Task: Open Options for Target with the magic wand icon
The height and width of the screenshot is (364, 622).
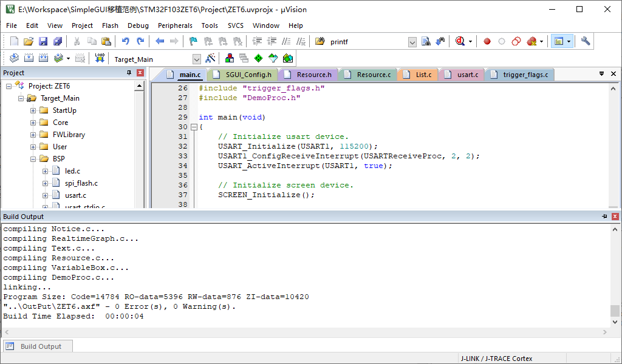Action: (x=210, y=59)
